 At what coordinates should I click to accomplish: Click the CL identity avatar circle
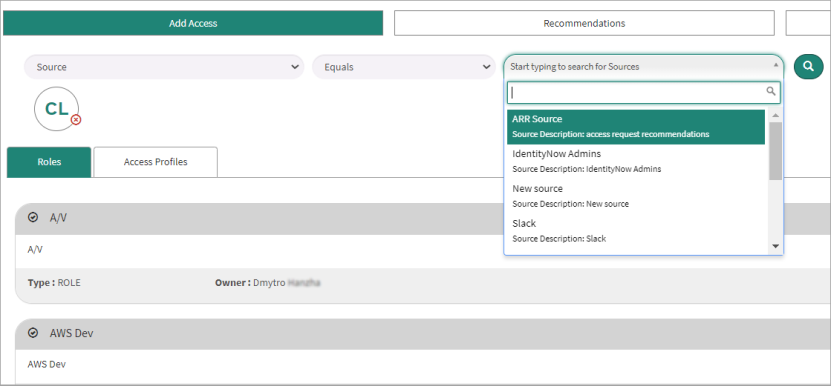click(56, 109)
